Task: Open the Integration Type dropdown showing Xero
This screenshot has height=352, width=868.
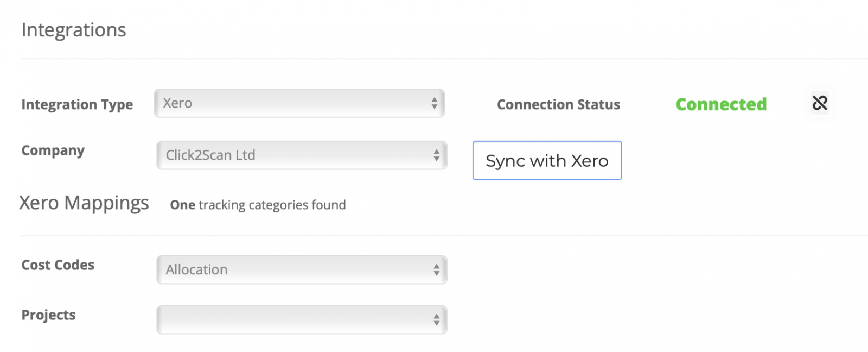Action: point(299,103)
